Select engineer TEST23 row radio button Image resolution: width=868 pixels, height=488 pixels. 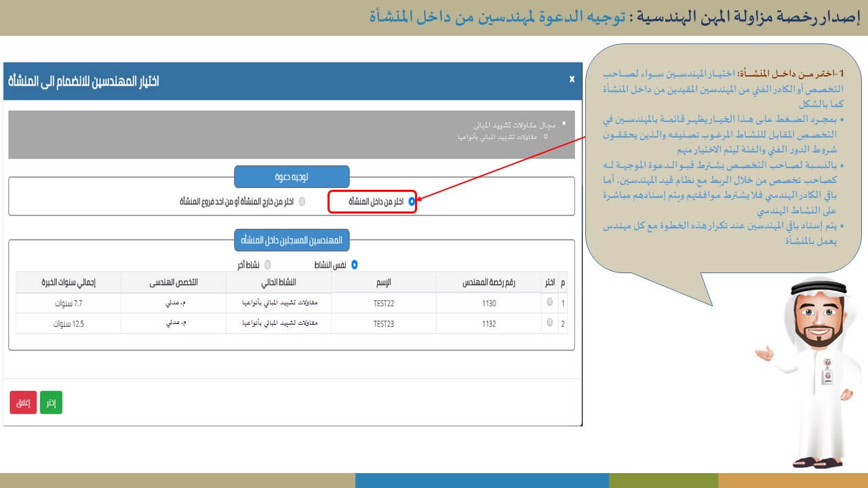549,323
